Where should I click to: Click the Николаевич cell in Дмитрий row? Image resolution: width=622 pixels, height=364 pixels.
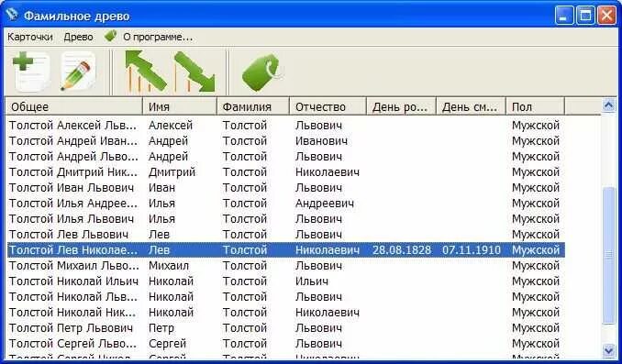(x=328, y=172)
